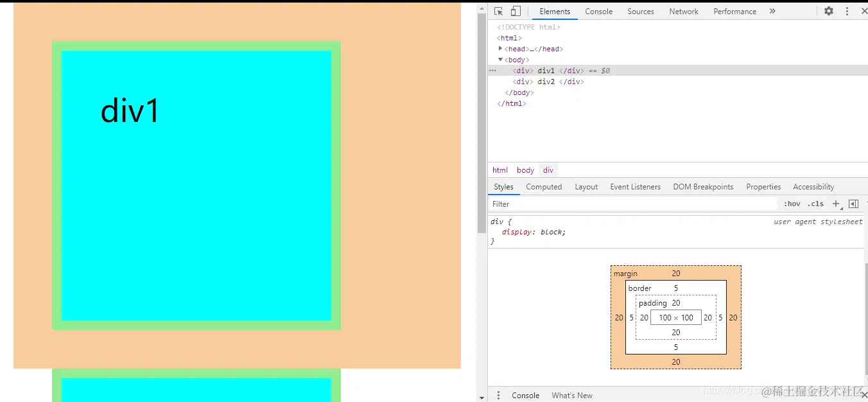This screenshot has height=402, width=868.
Task: Click the ellipsis actions icon beside the div1 row
Action: click(x=492, y=70)
